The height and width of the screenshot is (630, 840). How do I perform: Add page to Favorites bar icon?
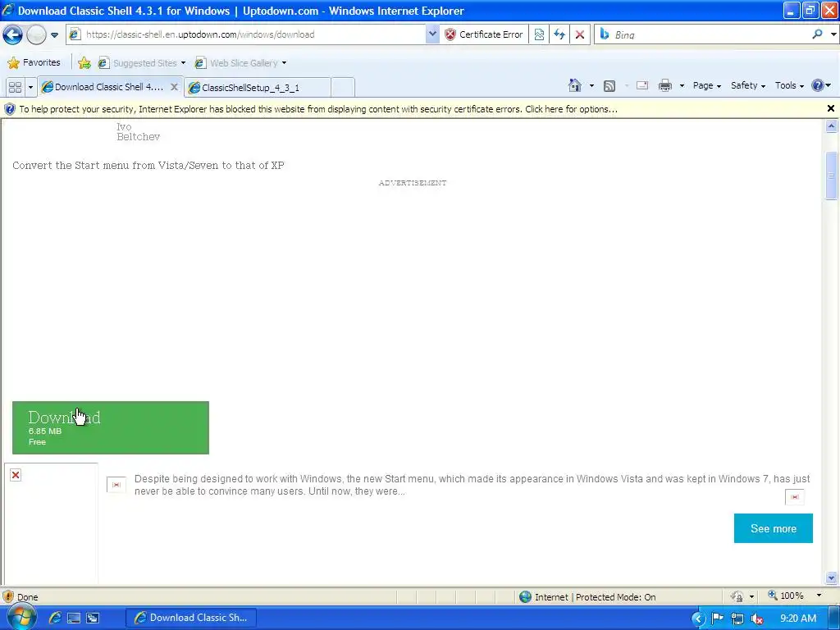click(x=84, y=62)
